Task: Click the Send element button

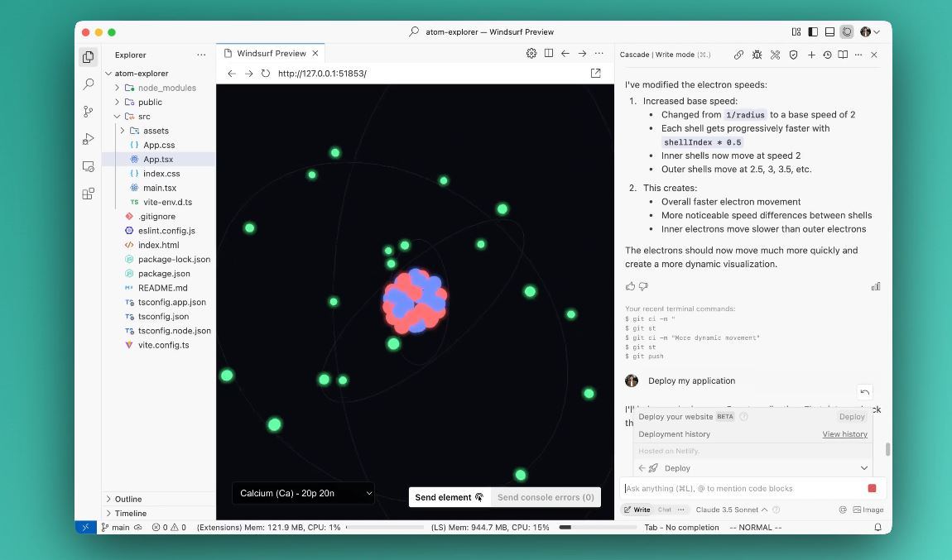Action: coord(450,497)
